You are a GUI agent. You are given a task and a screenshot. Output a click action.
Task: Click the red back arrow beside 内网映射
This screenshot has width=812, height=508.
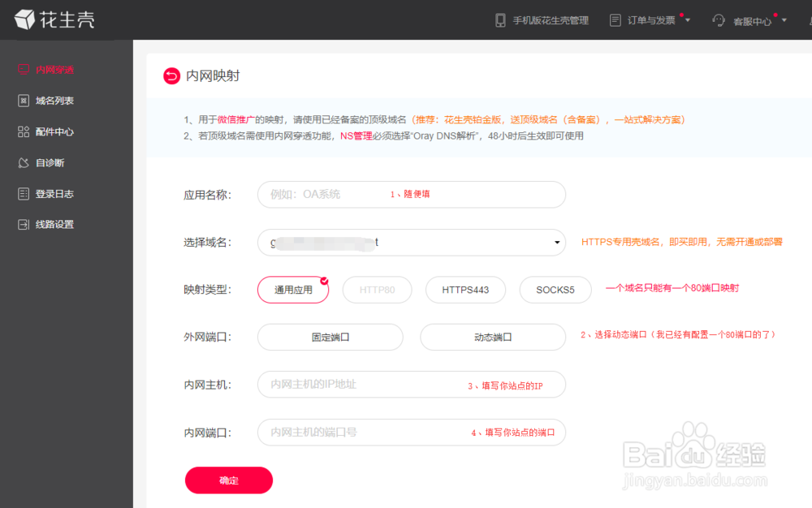171,76
